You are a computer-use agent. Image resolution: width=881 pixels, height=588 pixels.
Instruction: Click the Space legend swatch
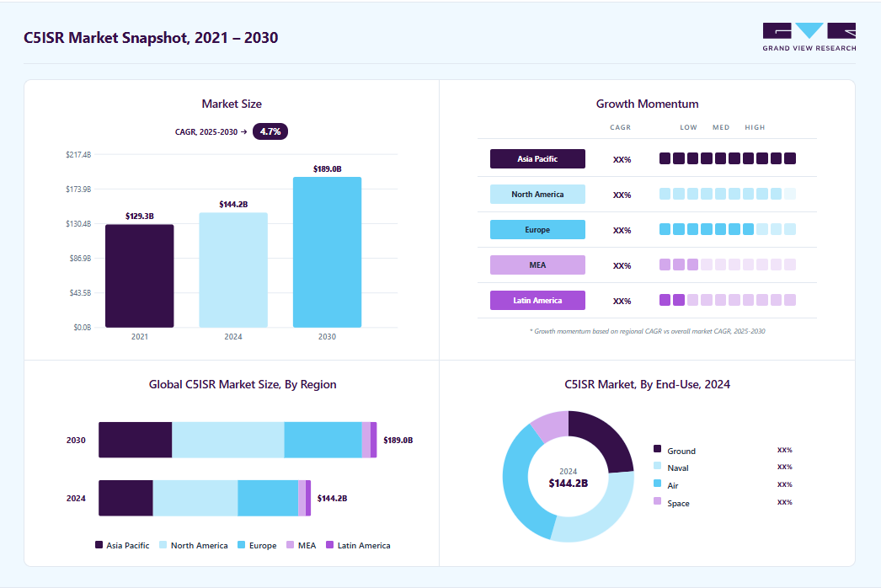(657, 501)
